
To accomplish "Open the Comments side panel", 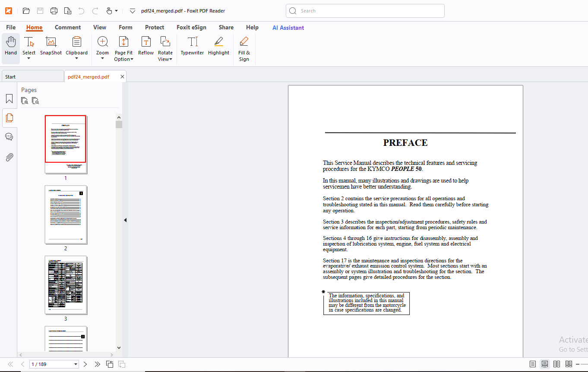I will tap(9, 137).
